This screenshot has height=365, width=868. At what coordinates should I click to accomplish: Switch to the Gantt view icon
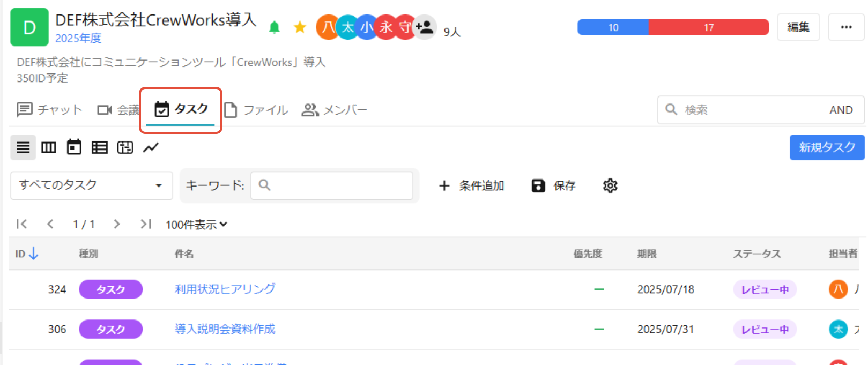point(125,147)
